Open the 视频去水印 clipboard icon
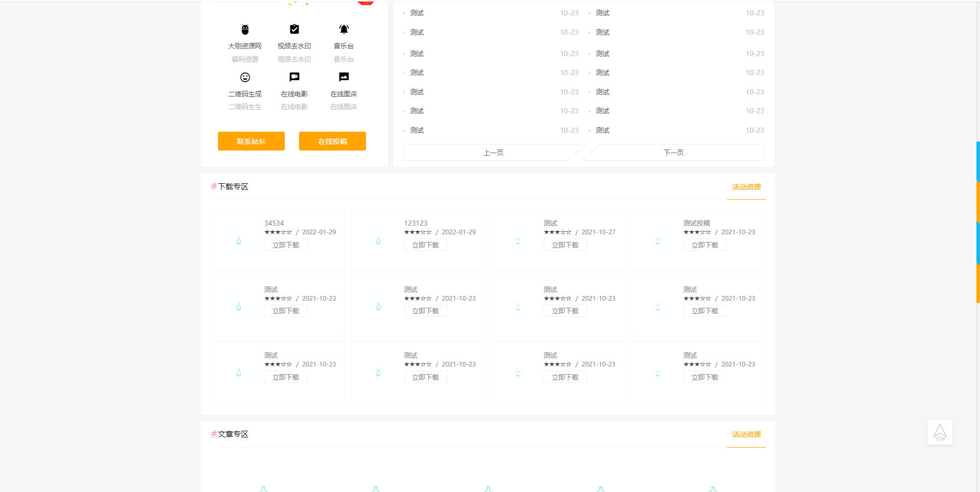The height and width of the screenshot is (492, 980). click(295, 29)
